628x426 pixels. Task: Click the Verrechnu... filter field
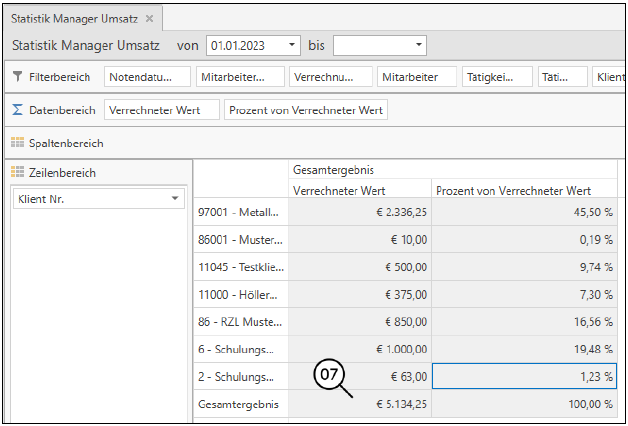[x=329, y=77]
